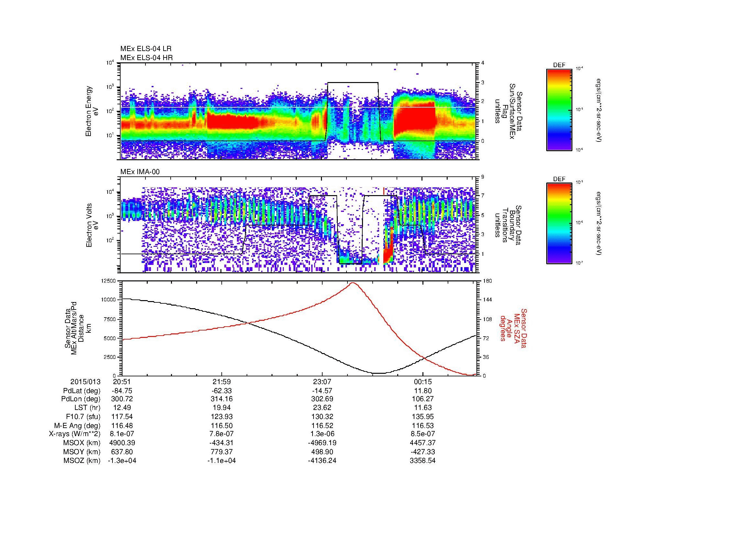Screen dimensions: 756x534
Task: Click the PdLon value '300.72'
Action: pos(122,399)
